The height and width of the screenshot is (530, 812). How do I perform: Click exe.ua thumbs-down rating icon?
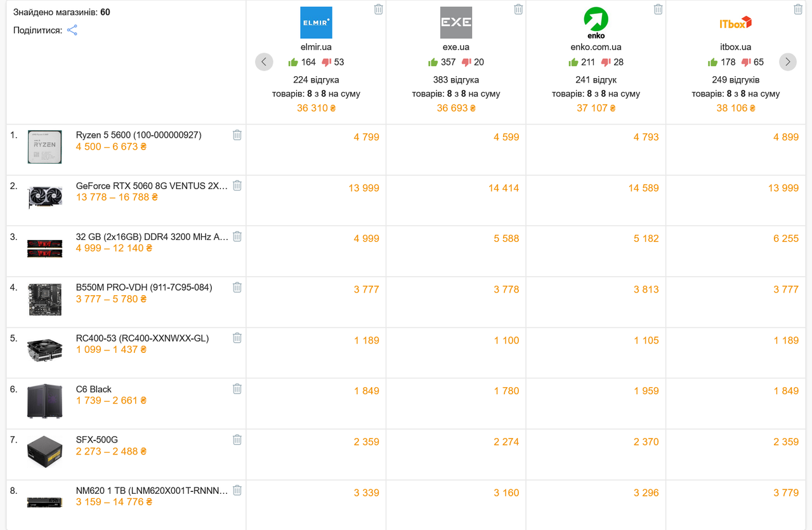click(x=466, y=62)
